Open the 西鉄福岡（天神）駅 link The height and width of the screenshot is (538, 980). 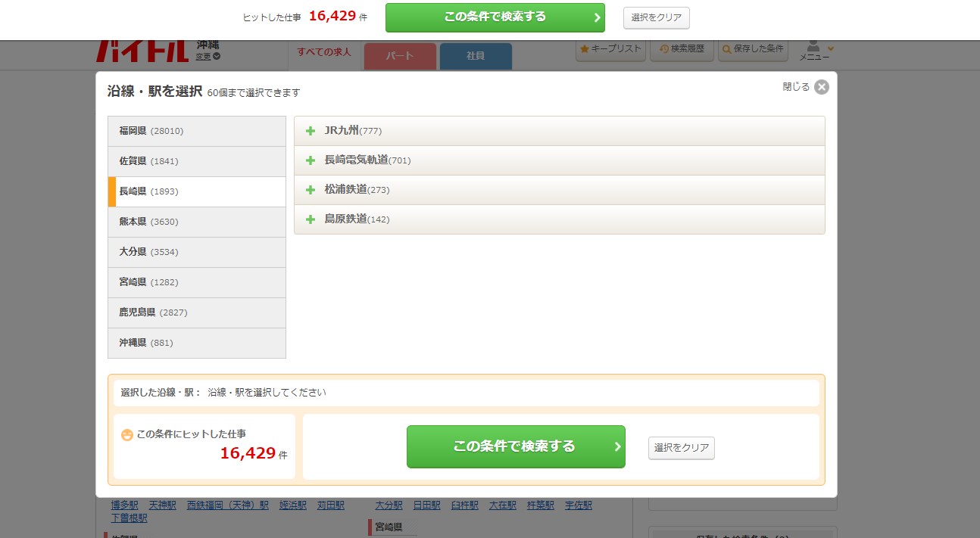(x=228, y=505)
